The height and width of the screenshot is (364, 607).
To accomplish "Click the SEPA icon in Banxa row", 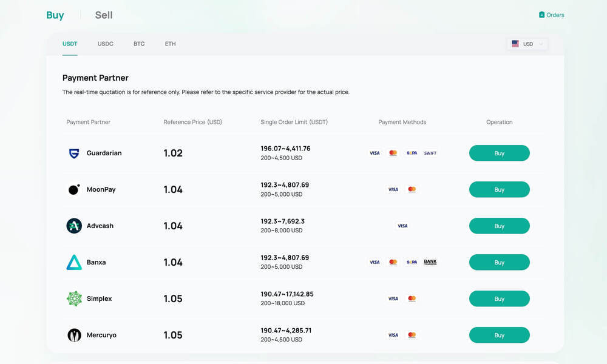I will click(x=412, y=262).
